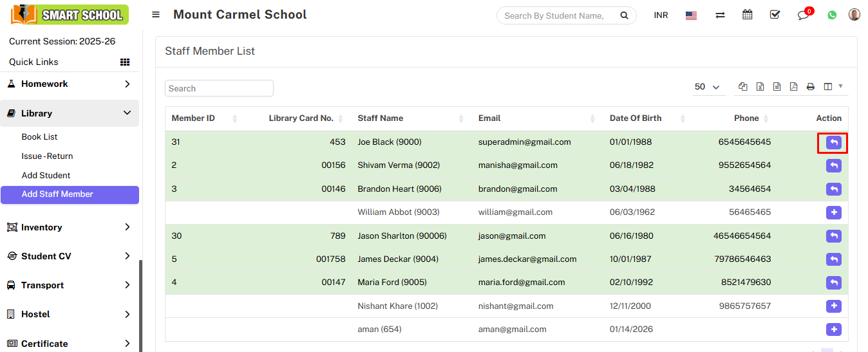Toggle the sidebar with the hamburger icon
Screen dimensions: 868x352
click(156, 15)
